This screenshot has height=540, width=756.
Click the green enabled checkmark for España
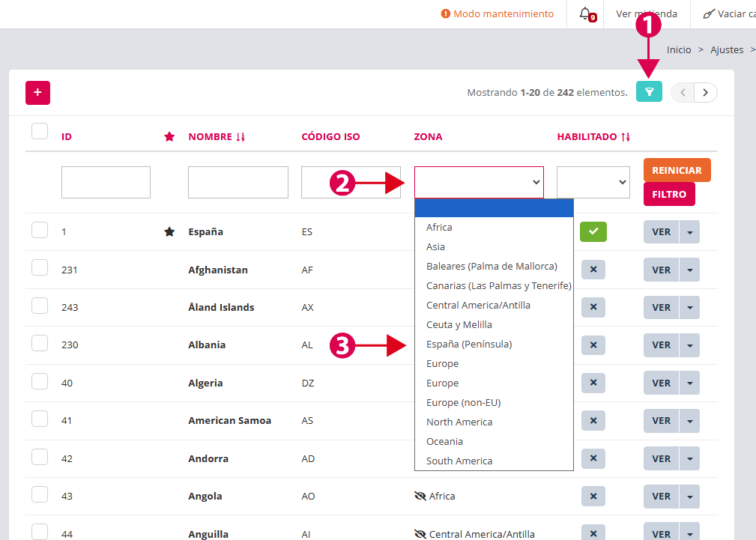click(x=593, y=232)
